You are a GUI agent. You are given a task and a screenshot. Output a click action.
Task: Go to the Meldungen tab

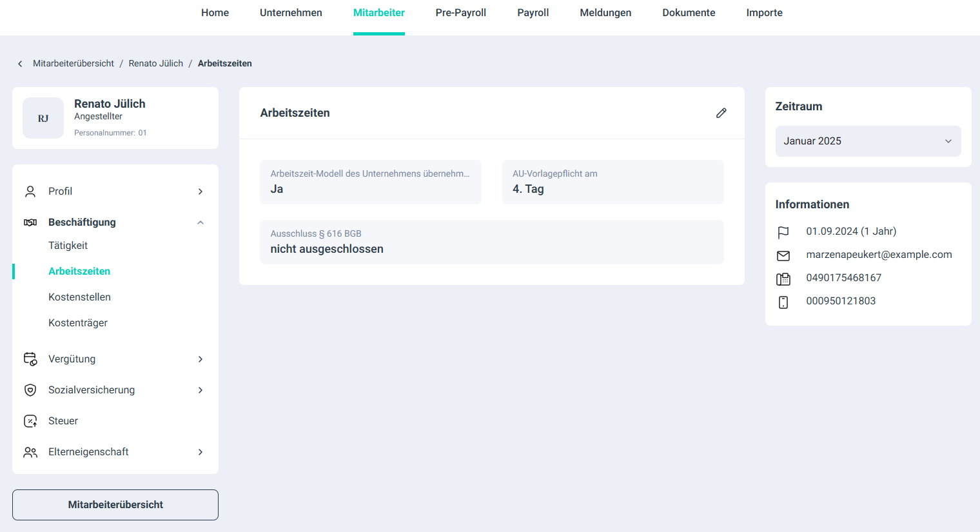(x=605, y=13)
